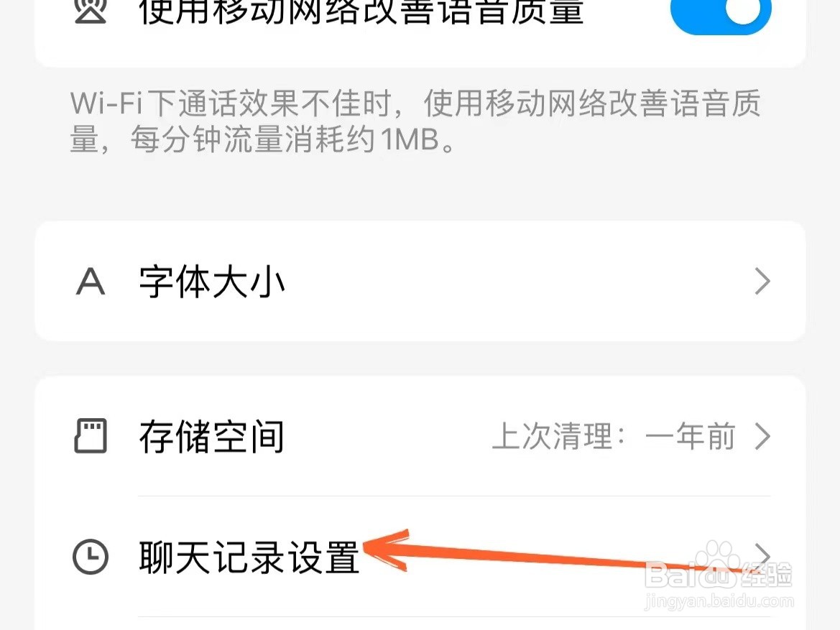Screen dimensions: 840x630
Task: Expand the 聊天记录设置 chevron arrow
Action: point(762,555)
